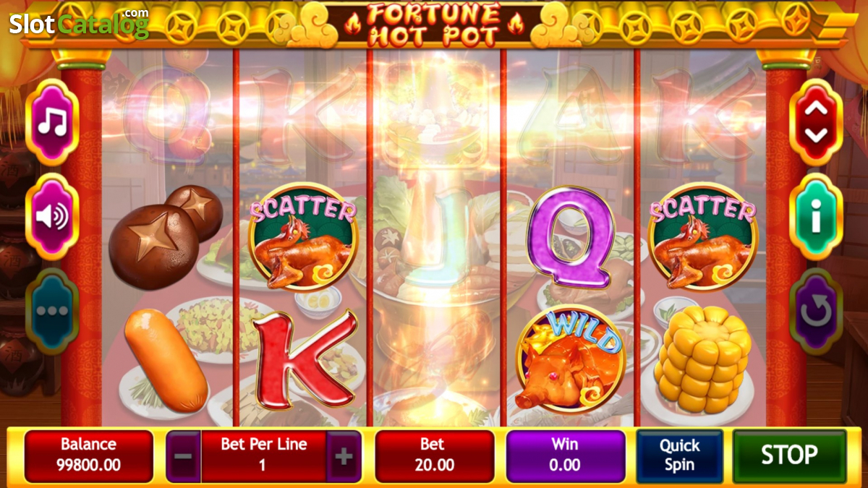Stop the reels with STOP button
The width and height of the screenshot is (868, 488).
point(789,455)
